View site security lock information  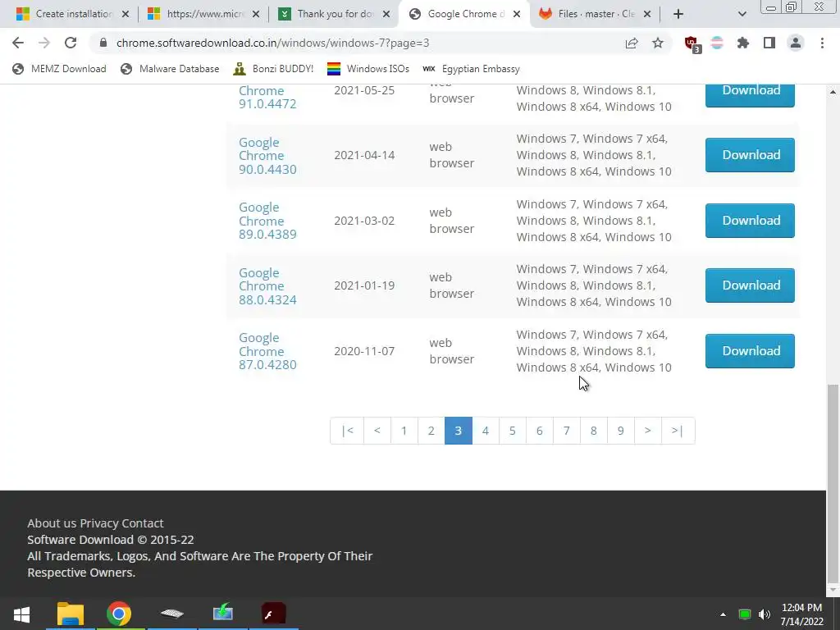(103, 43)
